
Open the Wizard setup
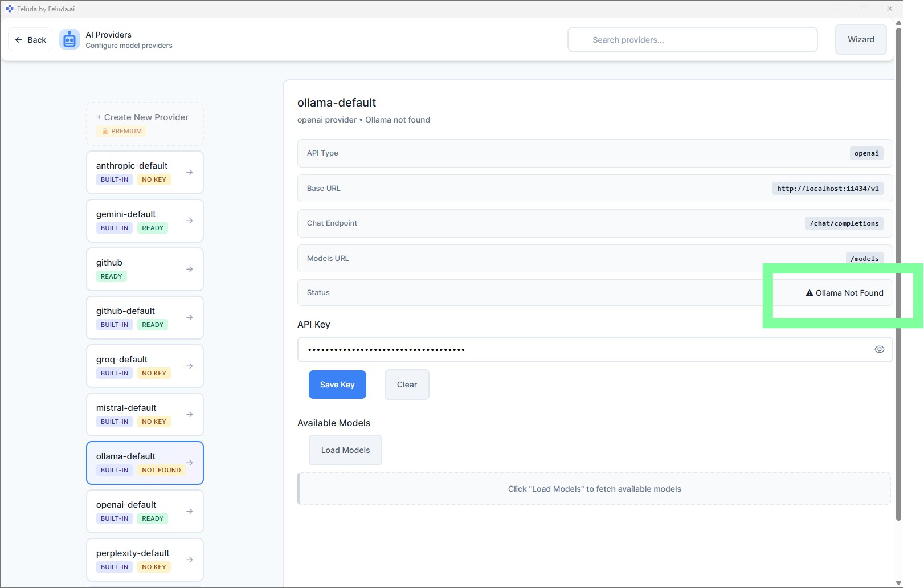pyautogui.click(x=860, y=39)
